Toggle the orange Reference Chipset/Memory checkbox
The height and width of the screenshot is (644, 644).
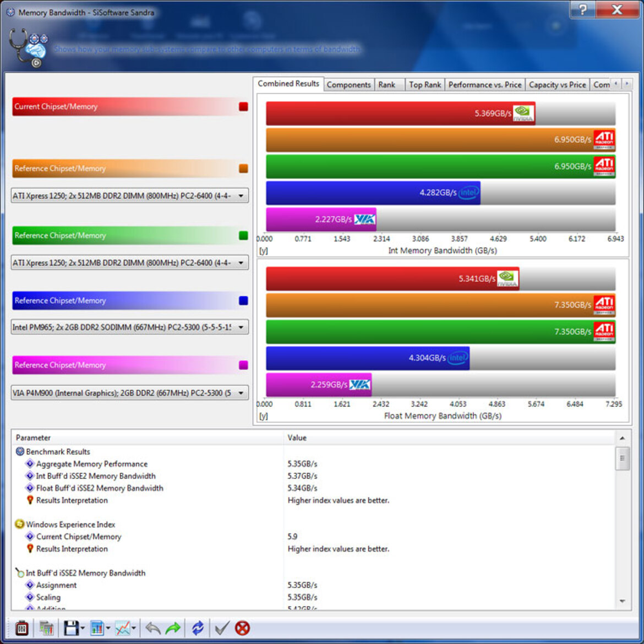(243, 168)
